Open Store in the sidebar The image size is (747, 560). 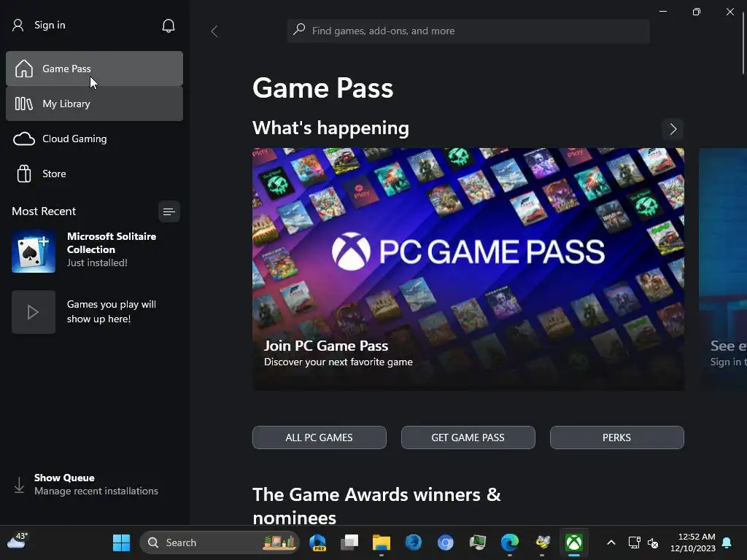pyautogui.click(x=94, y=174)
